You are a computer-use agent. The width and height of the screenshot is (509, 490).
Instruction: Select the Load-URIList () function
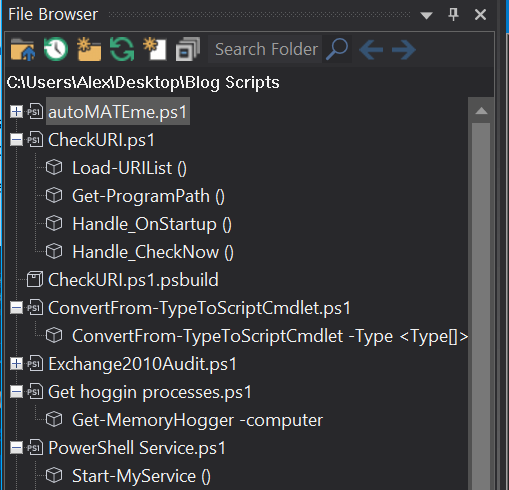tap(129, 168)
